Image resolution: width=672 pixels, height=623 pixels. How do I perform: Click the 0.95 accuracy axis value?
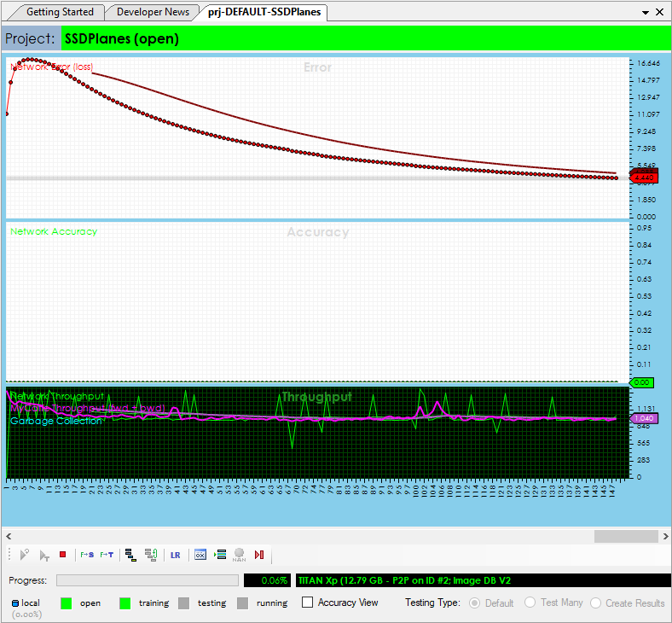644,228
